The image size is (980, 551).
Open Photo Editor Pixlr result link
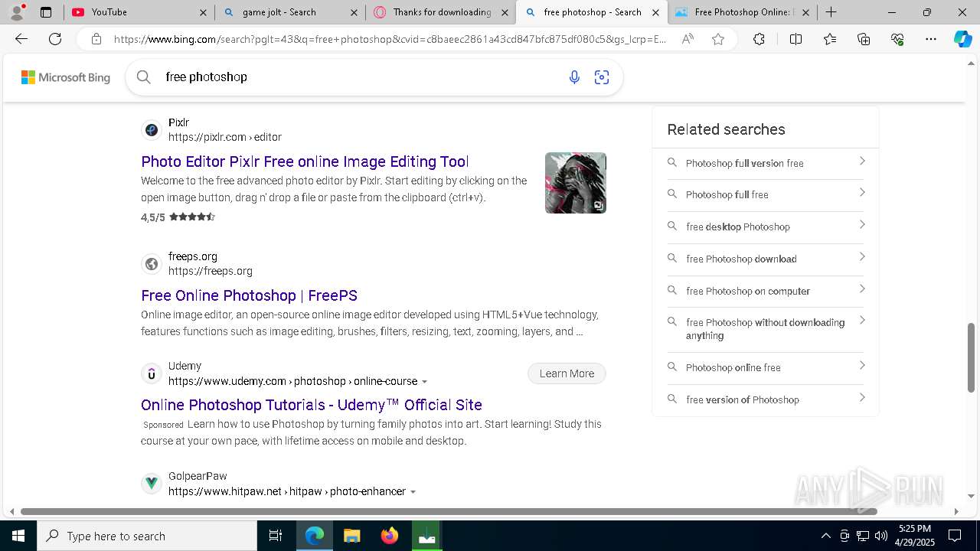click(305, 161)
